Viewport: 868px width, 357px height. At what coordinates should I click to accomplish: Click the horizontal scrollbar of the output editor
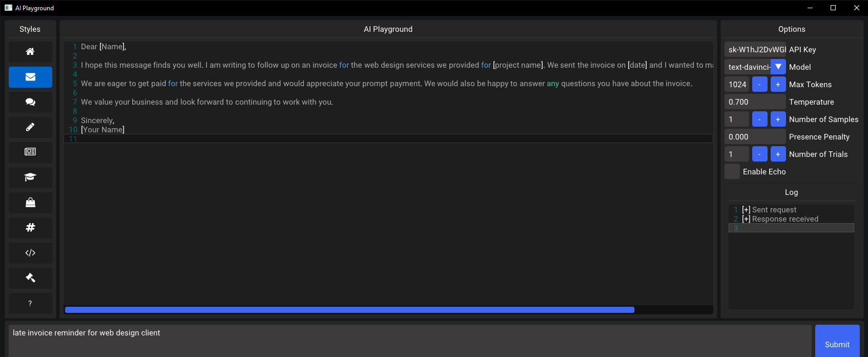click(x=349, y=310)
